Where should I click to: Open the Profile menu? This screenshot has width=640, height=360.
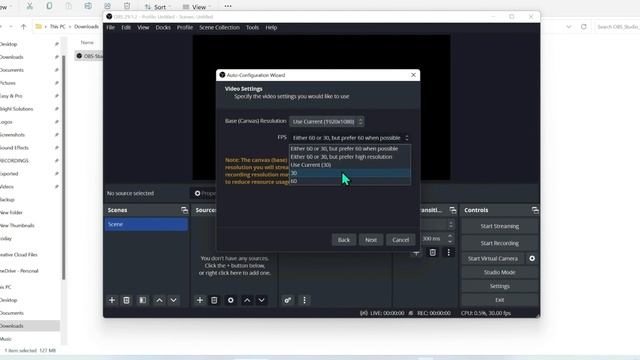point(185,27)
